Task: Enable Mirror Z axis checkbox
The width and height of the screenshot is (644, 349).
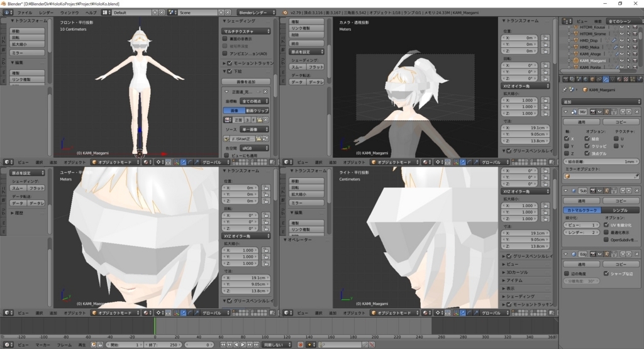Action: tap(567, 153)
